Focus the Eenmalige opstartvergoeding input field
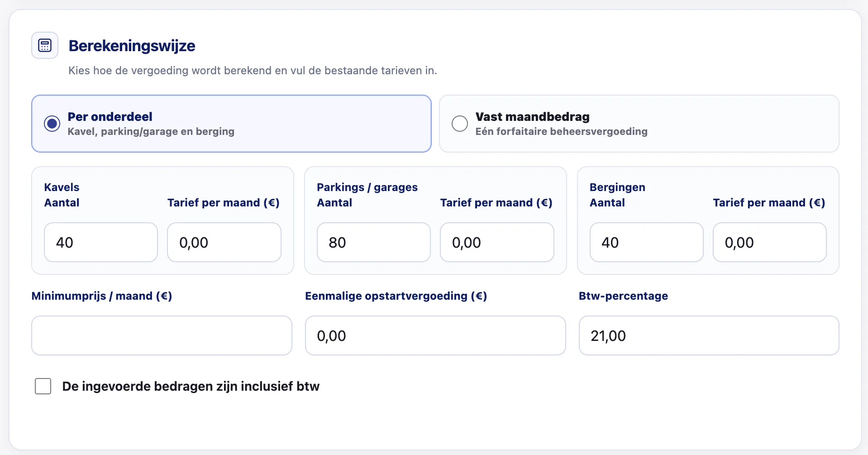 (435, 335)
